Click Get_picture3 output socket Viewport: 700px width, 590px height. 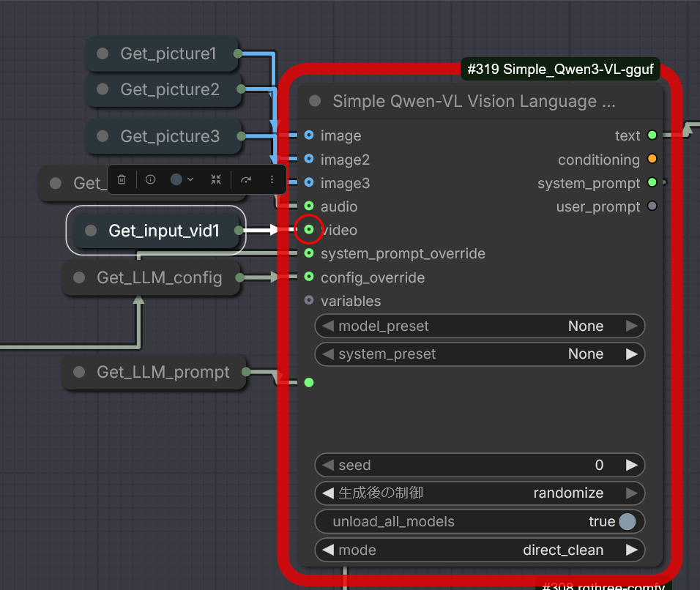(241, 136)
